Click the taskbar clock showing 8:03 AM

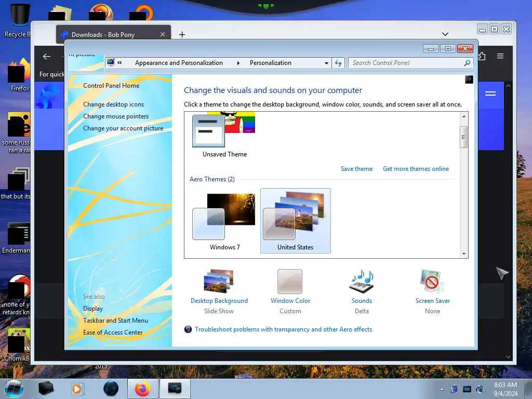click(505, 389)
